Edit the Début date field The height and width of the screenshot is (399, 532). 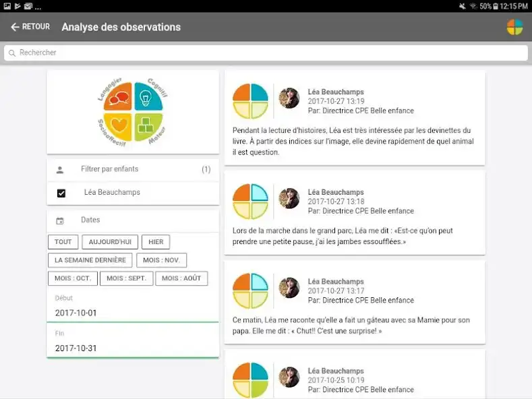tap(133, 313)
